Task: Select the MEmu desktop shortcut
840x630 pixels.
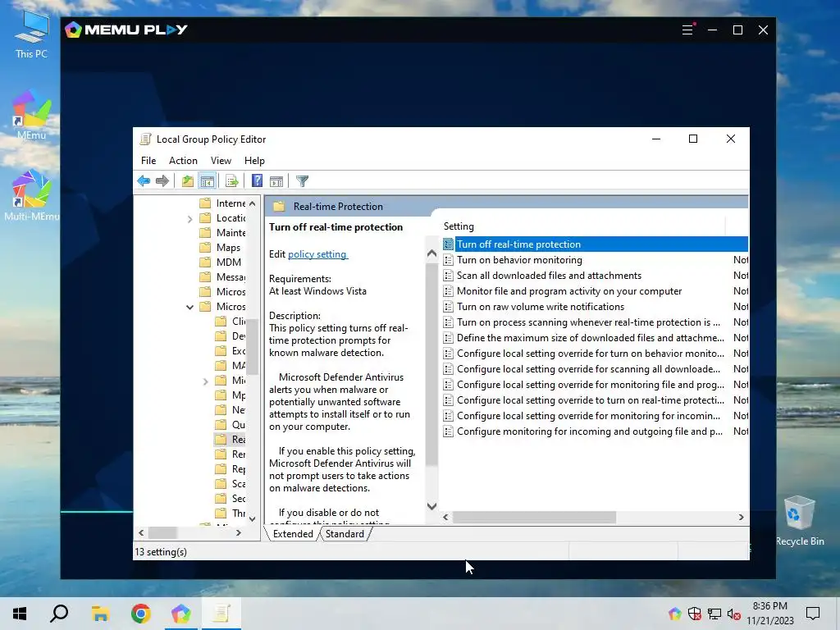Action: (x=32, y=115)
